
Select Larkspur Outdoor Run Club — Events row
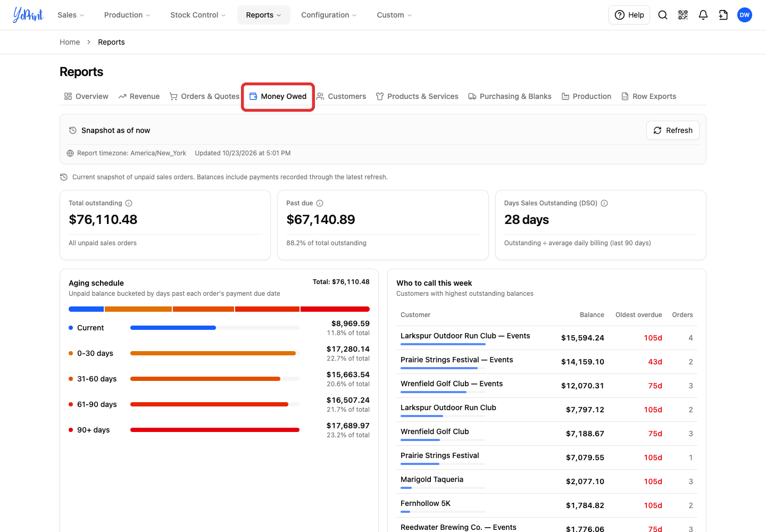pos(547,338)
